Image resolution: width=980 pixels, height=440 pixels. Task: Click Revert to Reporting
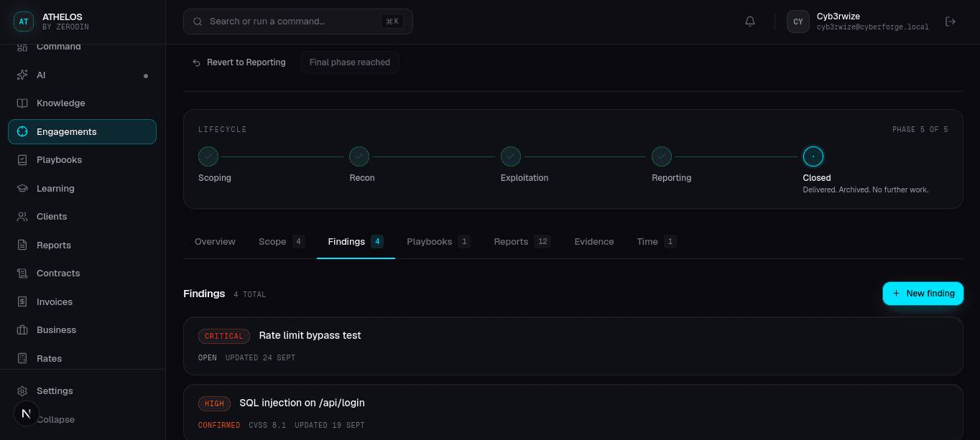click(239, 62)
